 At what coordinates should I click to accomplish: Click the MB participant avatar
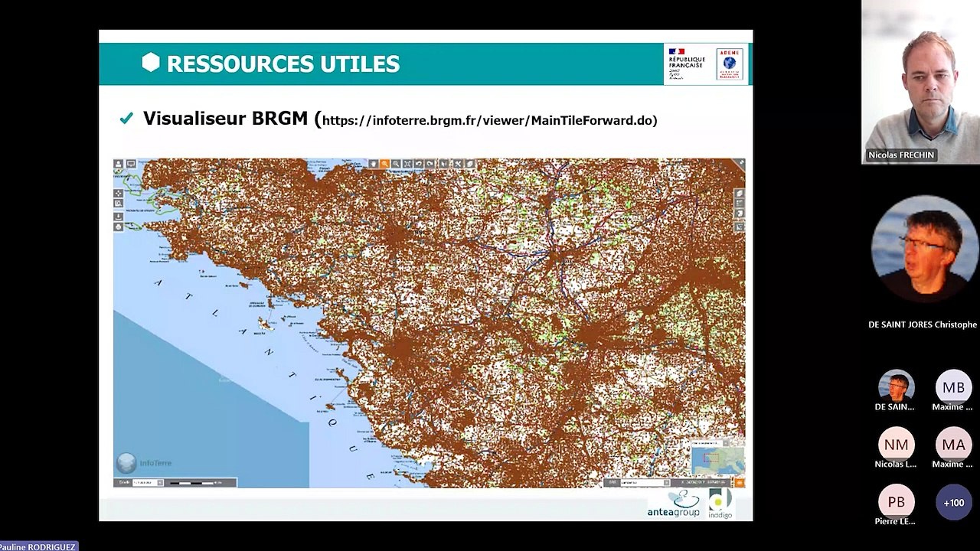(x=953, y=387)
